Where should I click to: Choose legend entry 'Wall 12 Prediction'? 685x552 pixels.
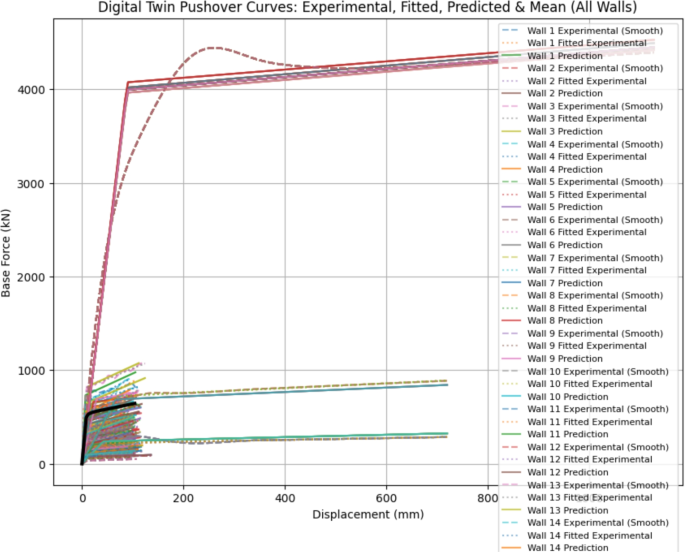click(555, 472)
